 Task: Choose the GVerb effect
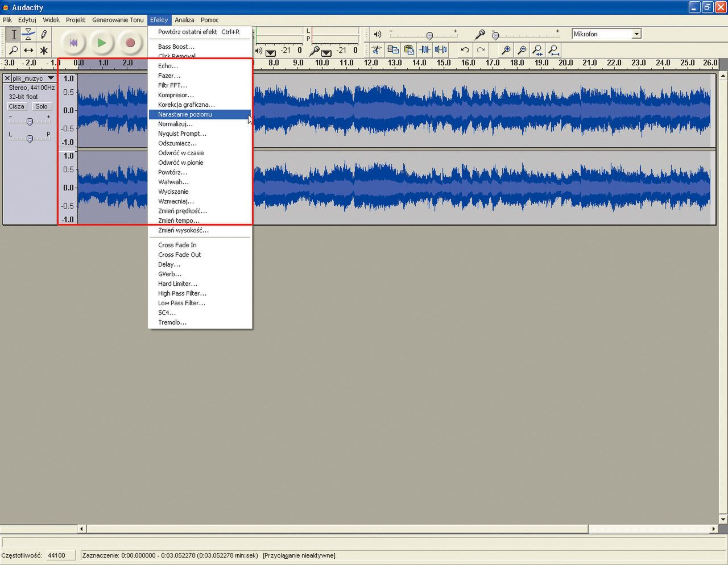point(200,274)
